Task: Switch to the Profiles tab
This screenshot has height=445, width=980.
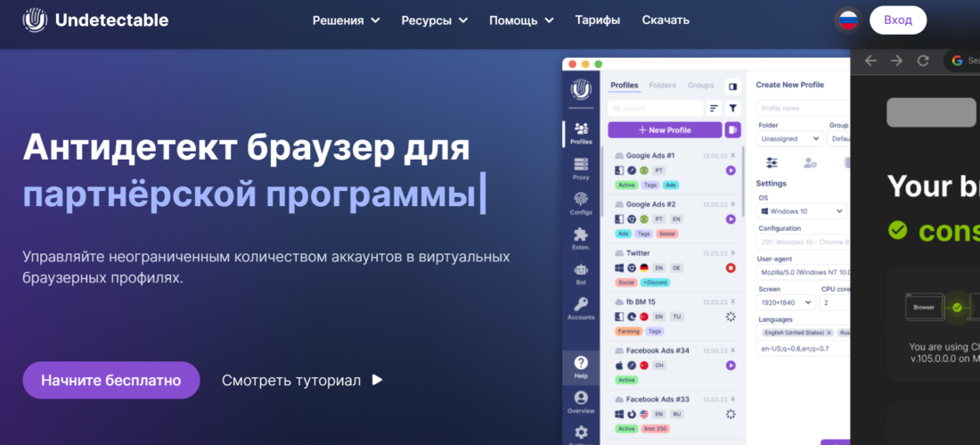Action: 625,85
